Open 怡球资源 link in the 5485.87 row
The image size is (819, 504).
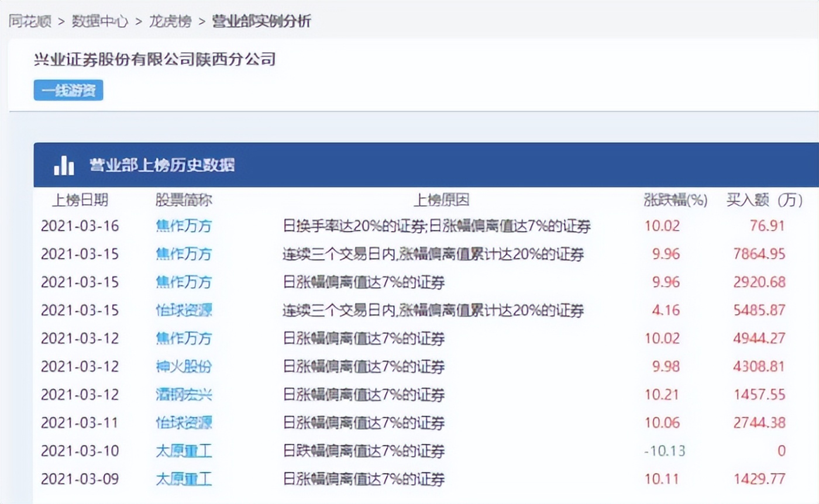184,310
